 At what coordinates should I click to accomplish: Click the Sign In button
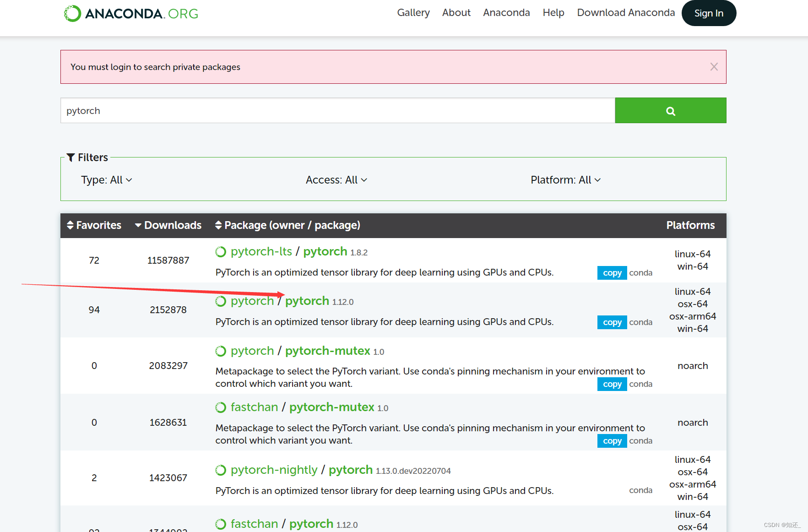click(x=709, y=13)
